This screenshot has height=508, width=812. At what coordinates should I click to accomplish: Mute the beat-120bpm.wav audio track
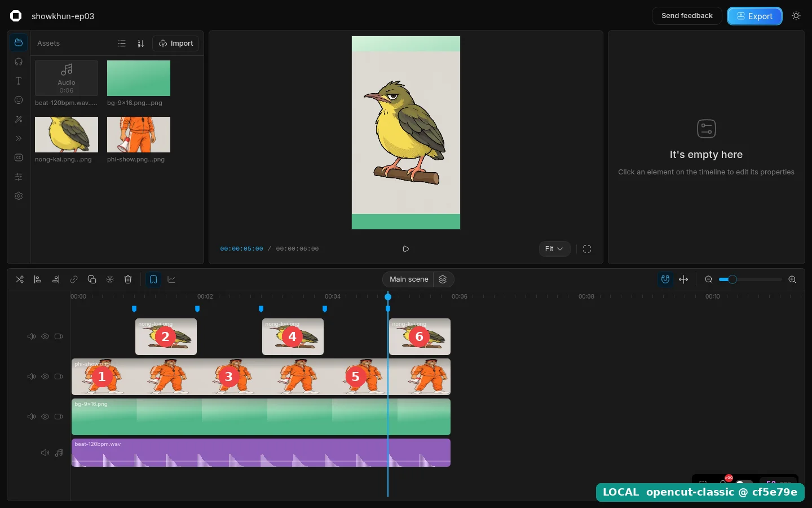pos(45,453)
